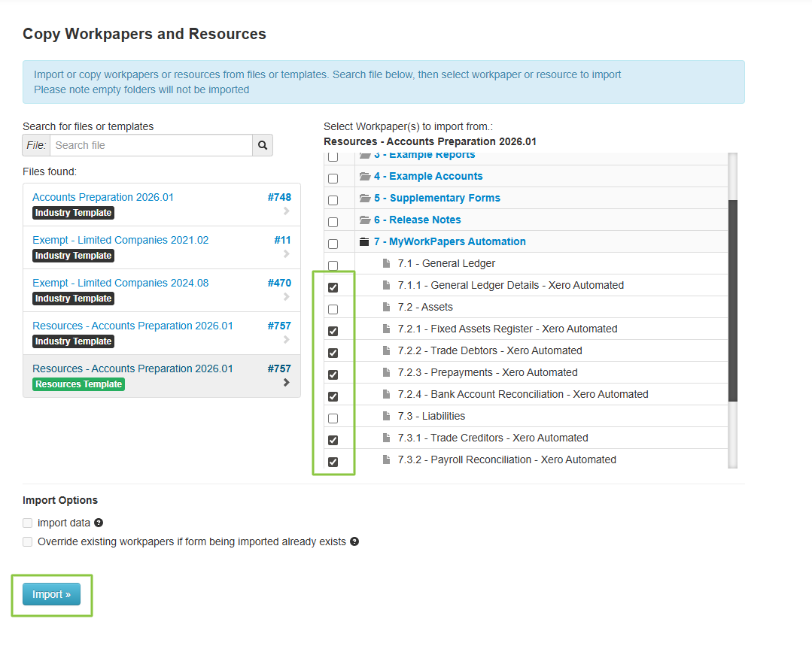Click document icon for 7.1 - General Ledger
812x652 pixels.
(387, 264)
